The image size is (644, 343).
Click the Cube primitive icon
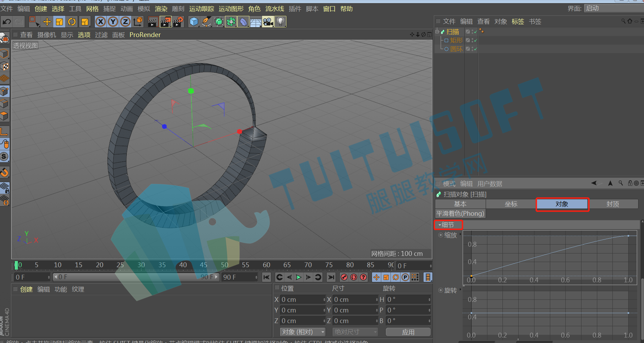pyautogui.click(x=194, y=22)
